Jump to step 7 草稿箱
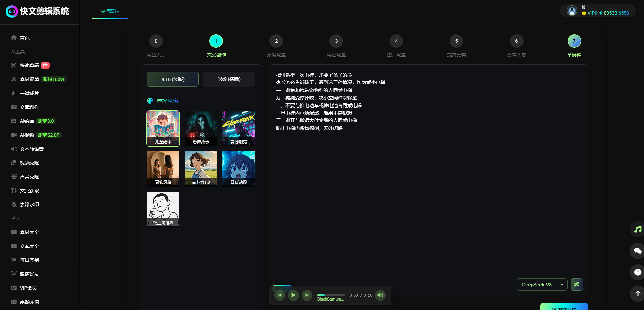Screen dimensions: 644x310 click(574, 41)
